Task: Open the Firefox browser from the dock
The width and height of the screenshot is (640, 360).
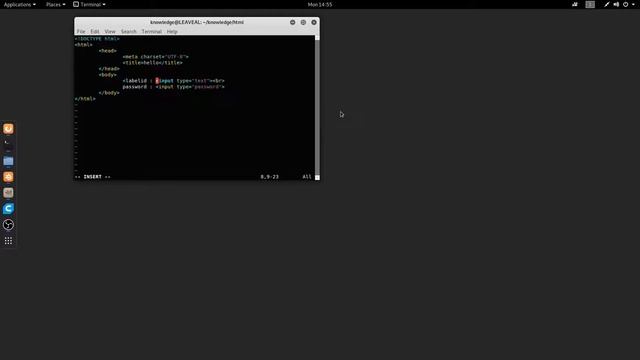Action: point(8,129)
